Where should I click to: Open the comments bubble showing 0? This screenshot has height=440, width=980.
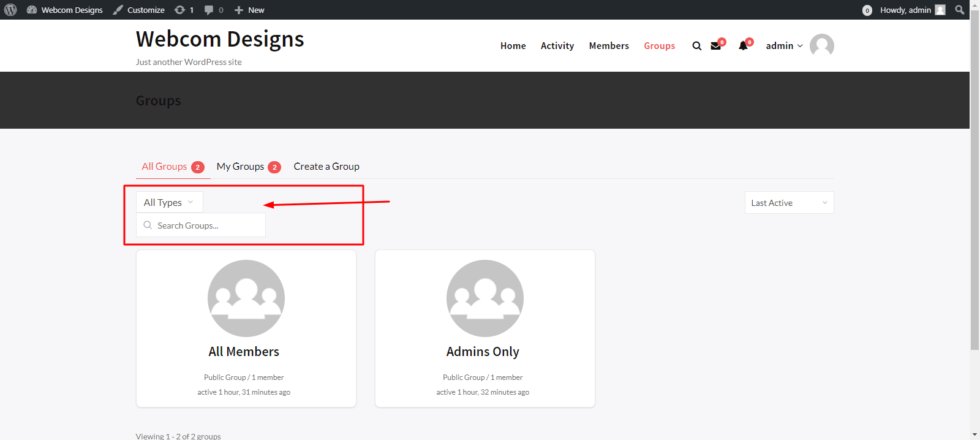tap(214, 10)
